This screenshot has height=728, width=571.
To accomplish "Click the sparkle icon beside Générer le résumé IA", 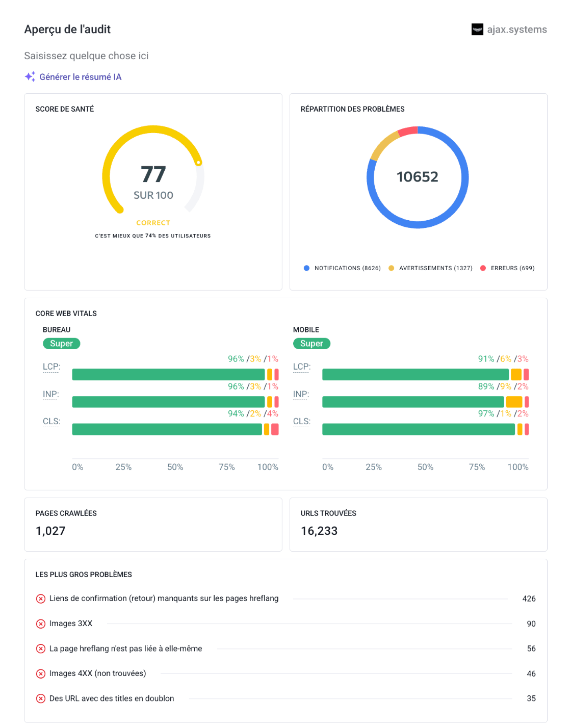I will pos(30,76).
